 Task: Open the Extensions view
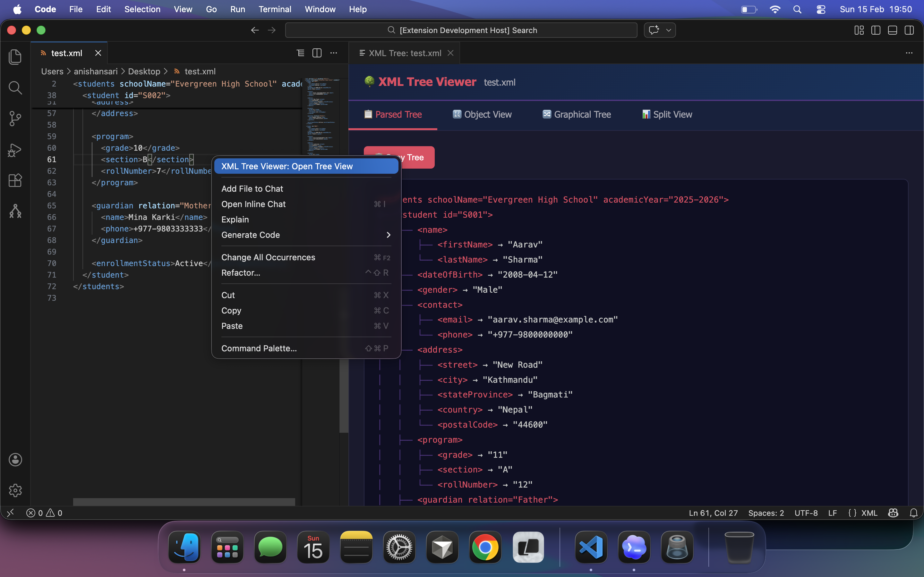[15, 180]
